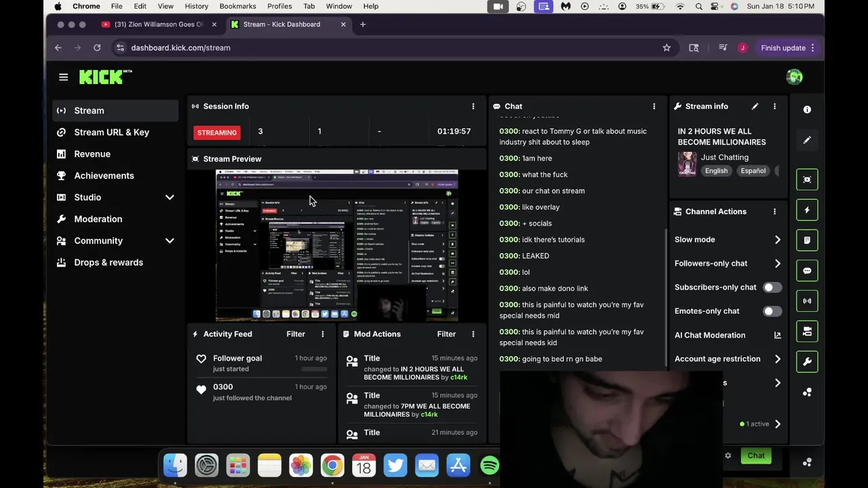The height and width of the screenshot is (488, 868).
Task: Open Chrome Bookmarks menu
Action: click(x=237, y=6)
